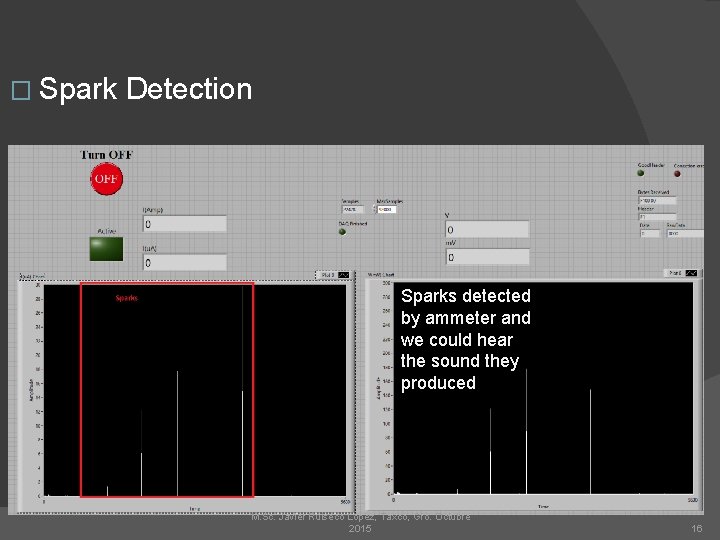This screenshot has height=540, width=720.
Task: Click the red OFF round button
Action: click(x=107, y=179)
